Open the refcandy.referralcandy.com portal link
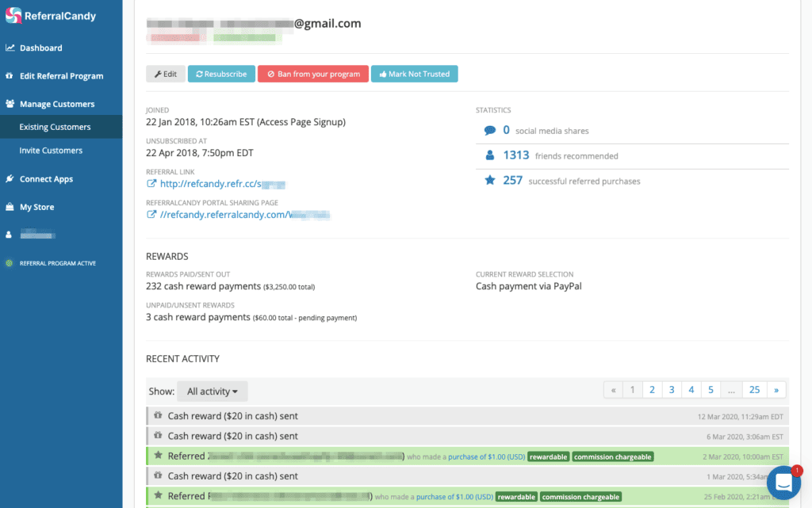Screen dimensions: 812x508 245,215
